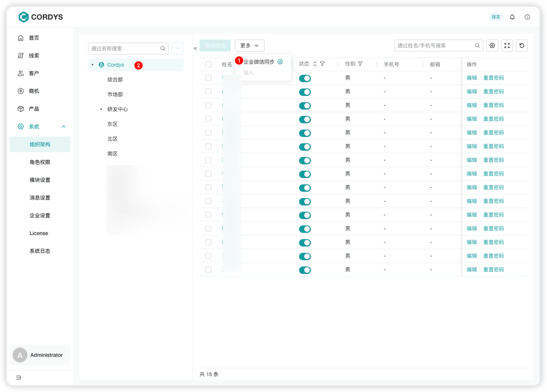The width and height of the screenshot is (547, 392).
Task: Select all members with header checkbox
Action: [x=209, y=65]
